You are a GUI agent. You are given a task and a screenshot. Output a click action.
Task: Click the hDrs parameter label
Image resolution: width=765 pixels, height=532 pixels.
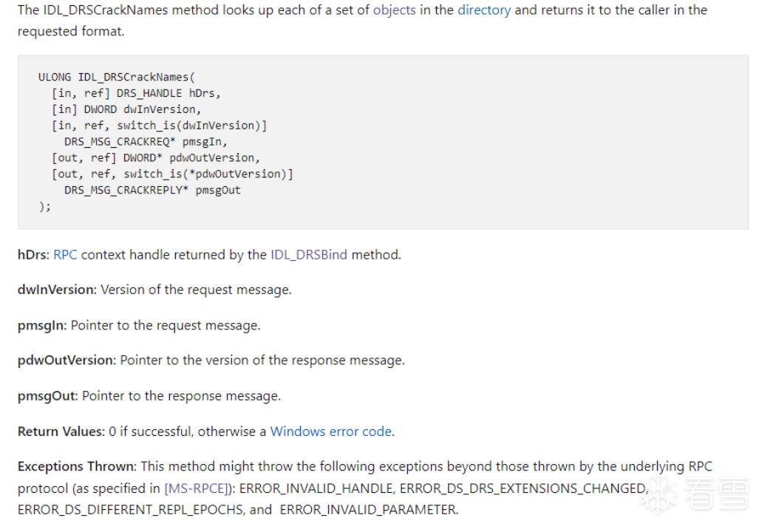point(33,254)
